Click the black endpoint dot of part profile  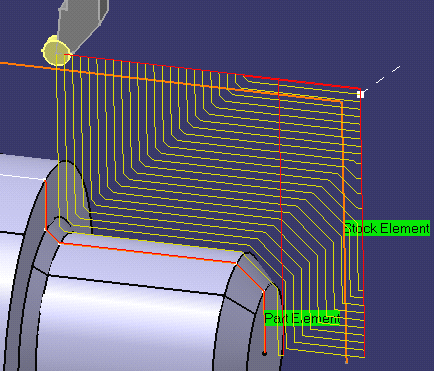point(265,353)
